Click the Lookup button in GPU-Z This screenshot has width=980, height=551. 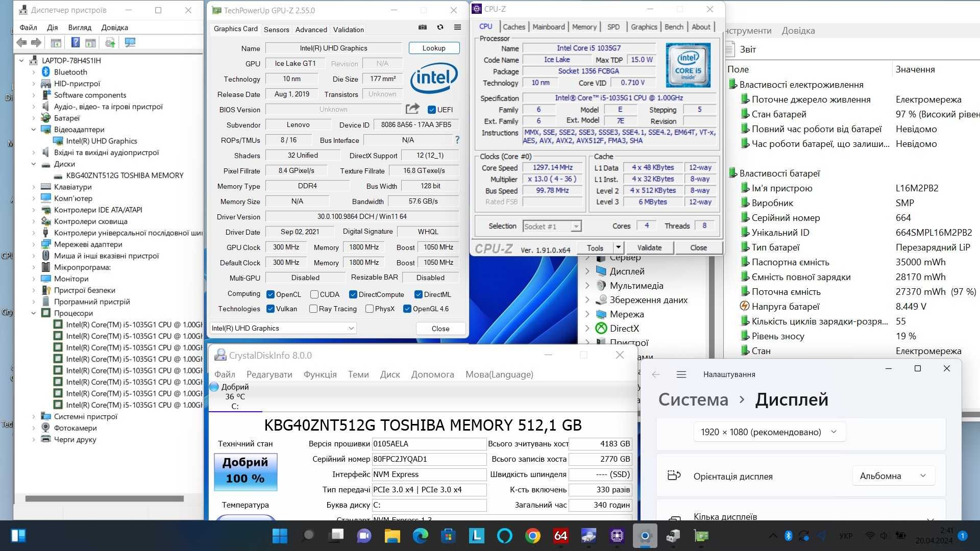pyautogui.click(x=434, y=48)
